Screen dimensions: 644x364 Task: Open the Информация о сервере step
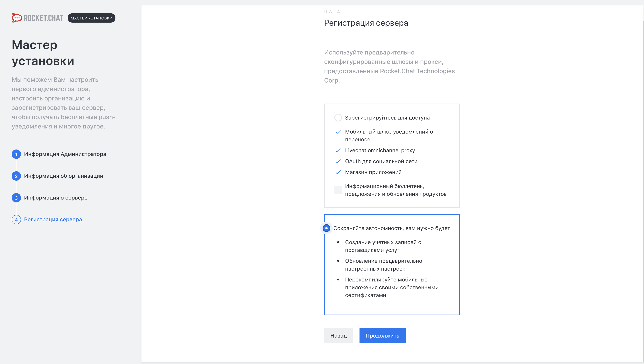click(56, 198)
